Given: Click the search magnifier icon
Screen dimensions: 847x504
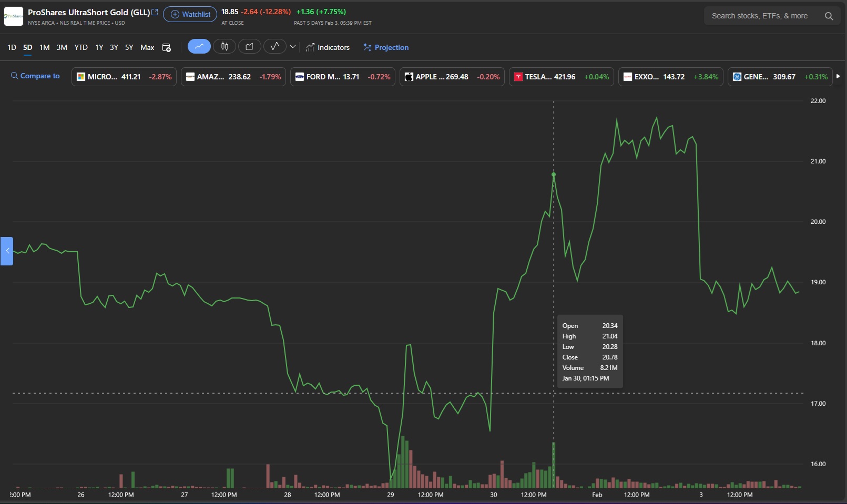Looking at the screenshot, I should click(x=829, y=16).
